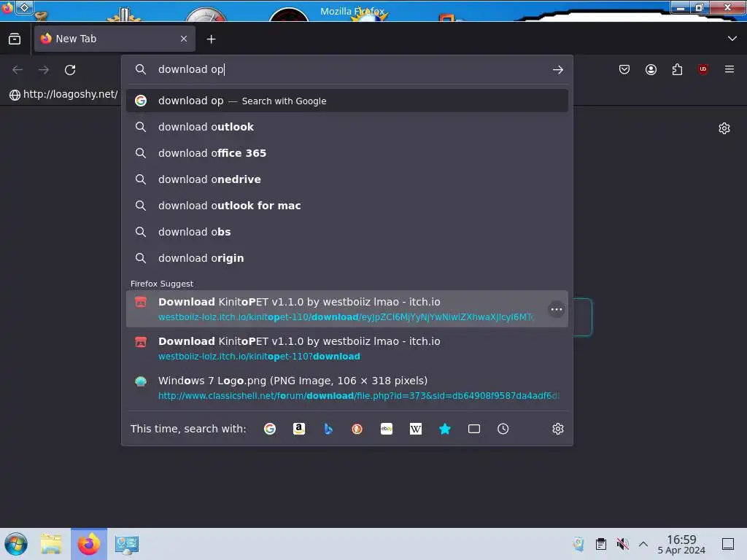Image resolution: width=747 pixels, height=560 pixels.
Task: Search this time with DuckDuckGo
Action: click(x=357, y=429)
